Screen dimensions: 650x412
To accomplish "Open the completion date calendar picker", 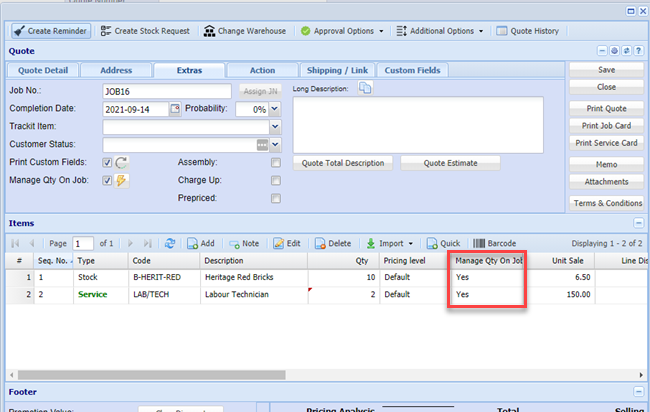I will 176,109.
